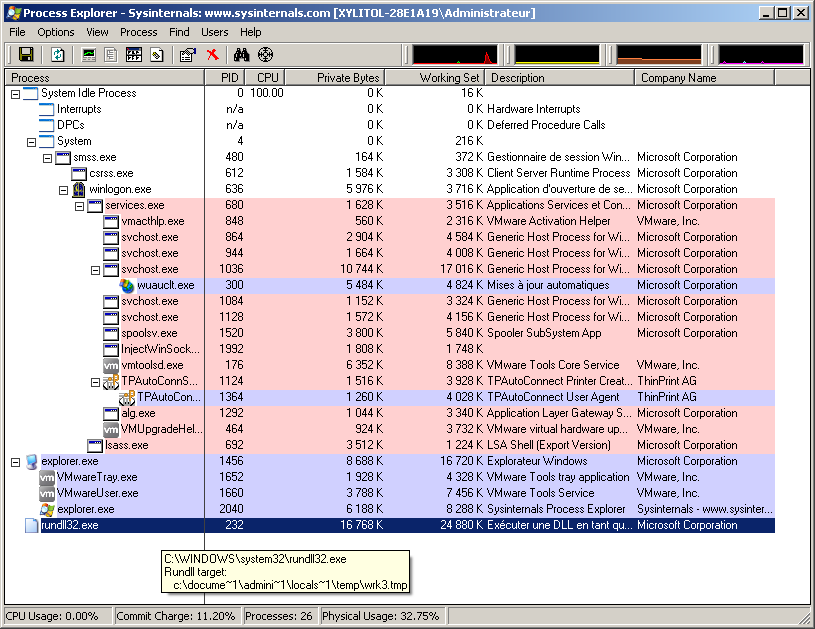This screenshot has width=815, height=629.
Task: Click the vmtoolsd.exe VMware icon
Action: pyautogui.click(x=111, y=365)
